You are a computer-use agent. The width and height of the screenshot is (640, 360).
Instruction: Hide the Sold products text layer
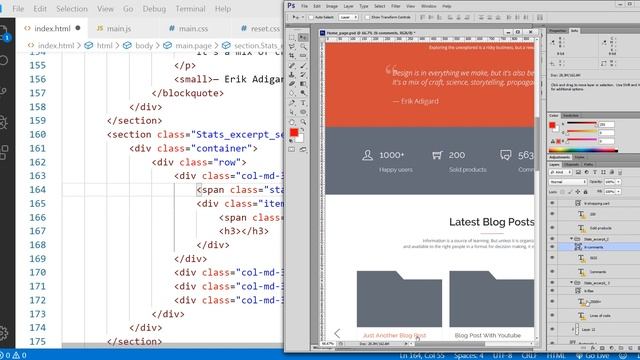pyautogui.click(x=552, y=227)
